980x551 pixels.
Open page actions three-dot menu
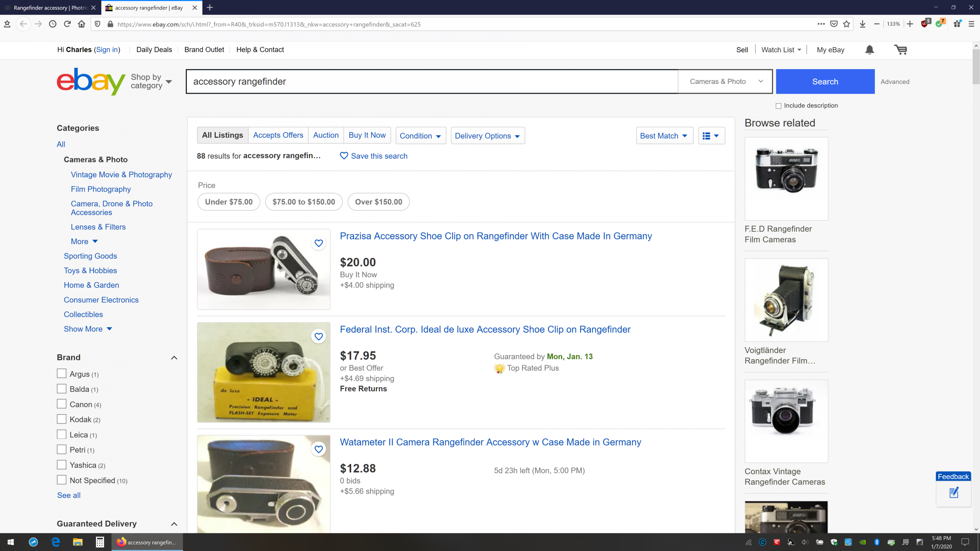(x=821, y=24)
